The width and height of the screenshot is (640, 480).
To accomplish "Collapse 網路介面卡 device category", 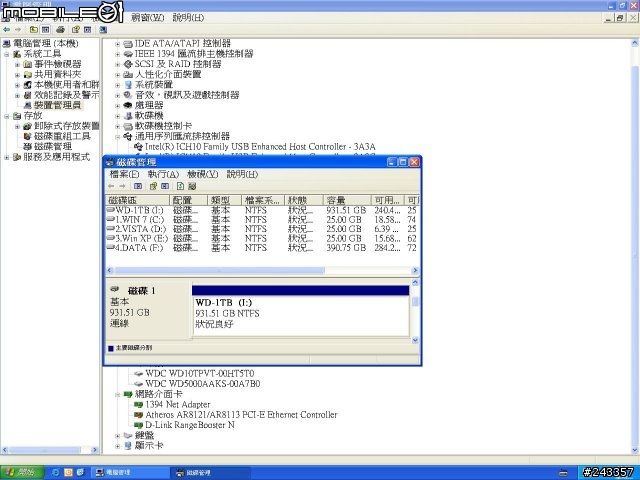I will pos(118,395).
